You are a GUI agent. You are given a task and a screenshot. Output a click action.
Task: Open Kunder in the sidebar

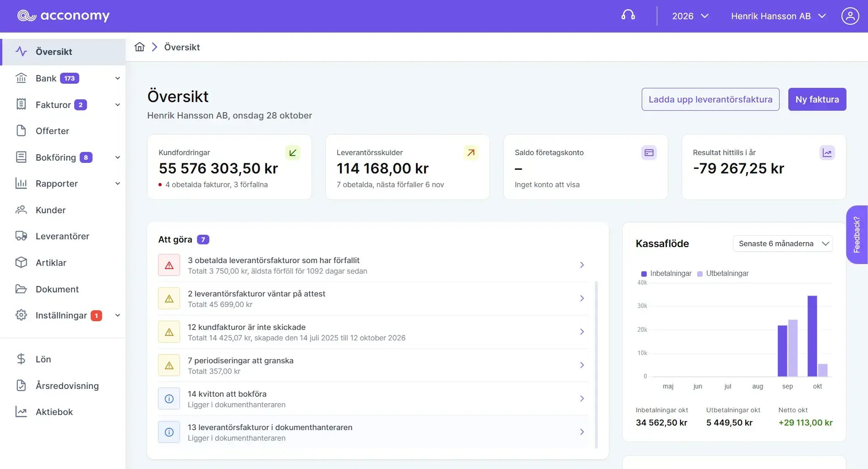click(x=63, y=210)
